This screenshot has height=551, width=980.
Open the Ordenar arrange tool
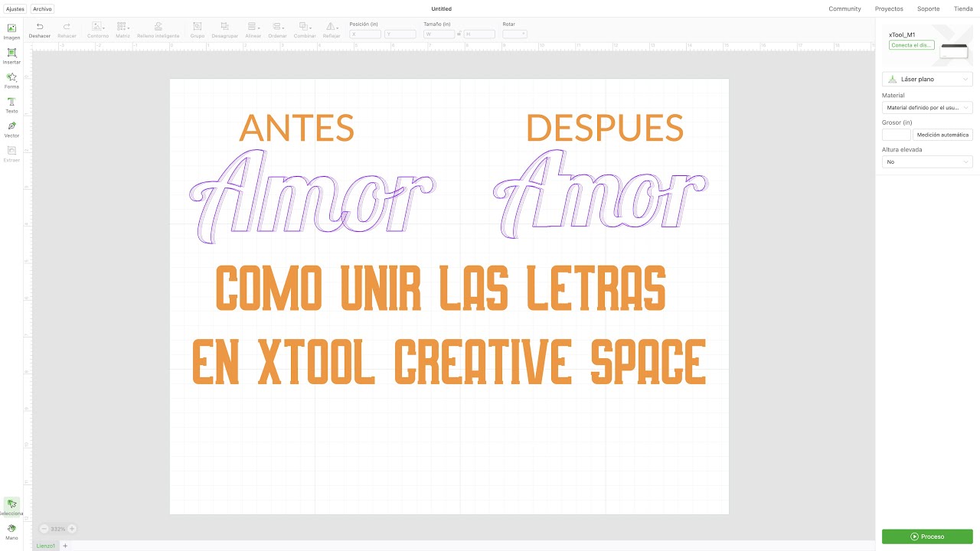(277, 31)
